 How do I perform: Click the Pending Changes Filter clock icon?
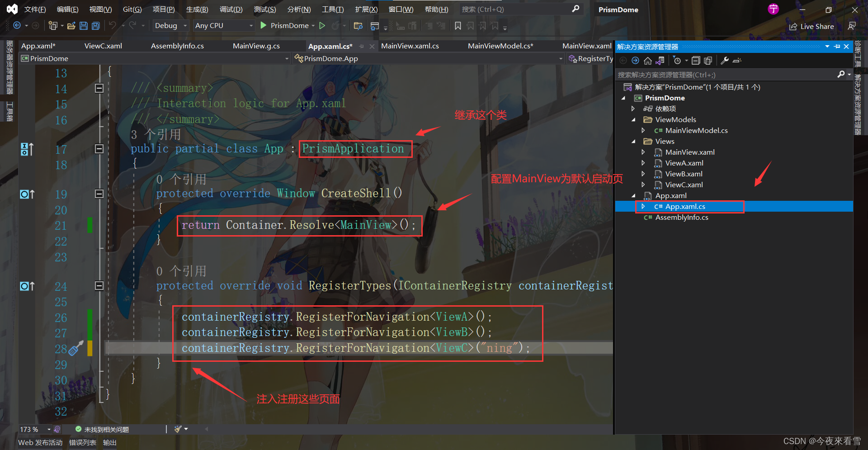click(677, 61)
